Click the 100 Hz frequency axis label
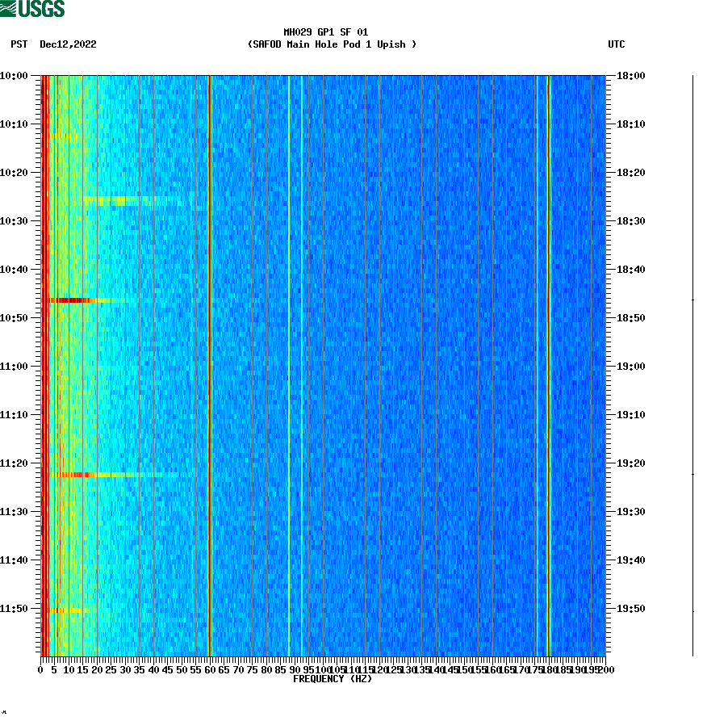 coord(323,669)
